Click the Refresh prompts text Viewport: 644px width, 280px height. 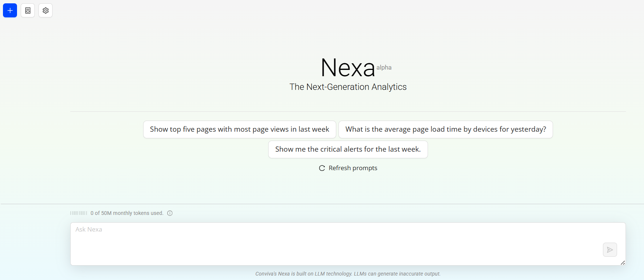(353, 168)
